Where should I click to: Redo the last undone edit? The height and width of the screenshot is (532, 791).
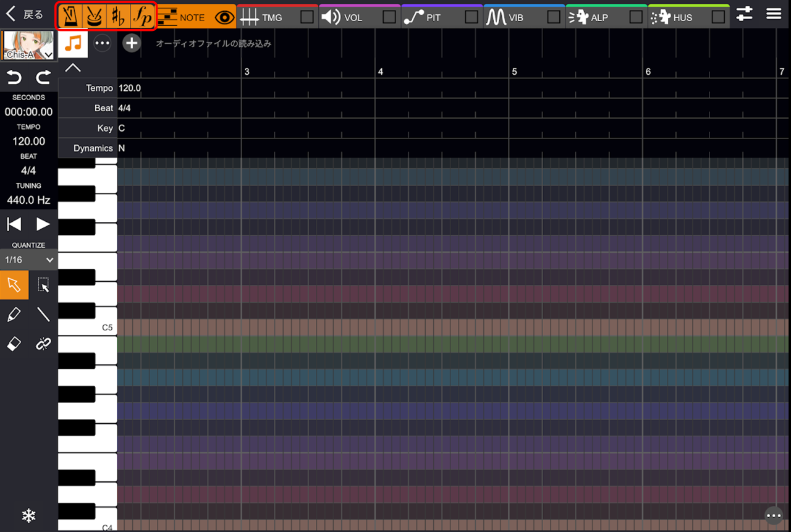(x=43, y=77)
